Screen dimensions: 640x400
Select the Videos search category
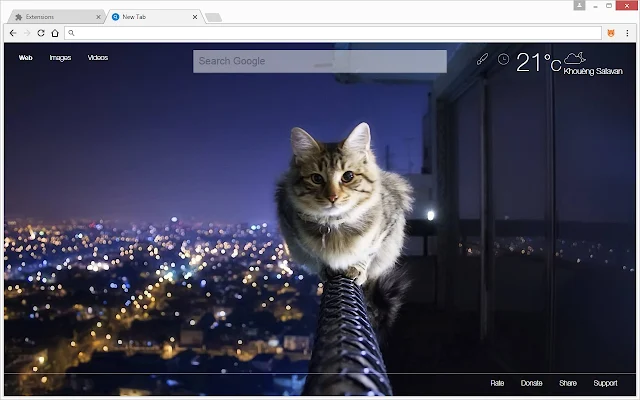pyautogui.click(x=98, y=58)
